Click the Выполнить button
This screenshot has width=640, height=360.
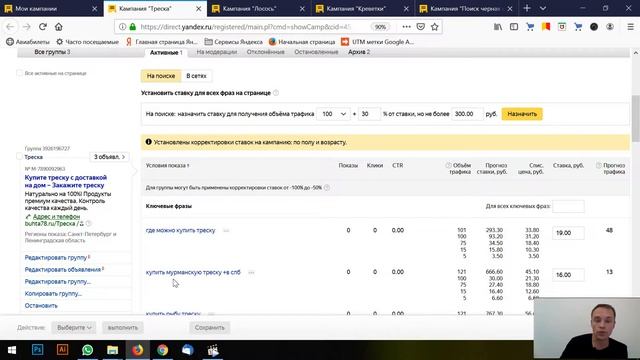point(123,327)
